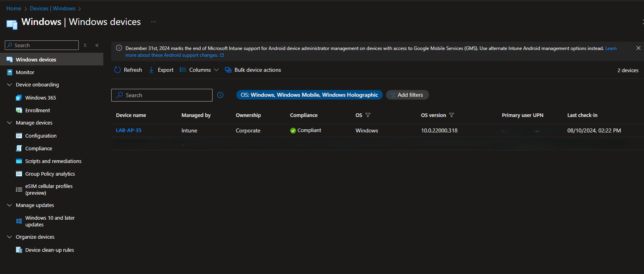
Task: Click the Export download arrow icon
Action: pyautogui.click(x=151, y=70)
